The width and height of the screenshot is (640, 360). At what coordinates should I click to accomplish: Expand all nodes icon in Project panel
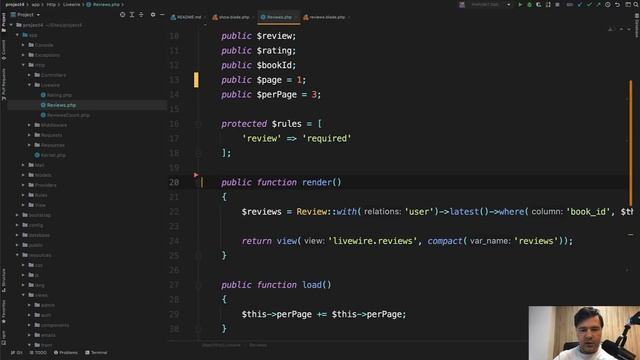[132, 15]
